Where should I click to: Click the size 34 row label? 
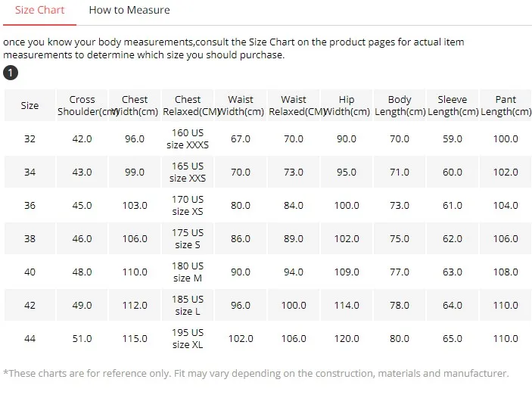(30, 172)
